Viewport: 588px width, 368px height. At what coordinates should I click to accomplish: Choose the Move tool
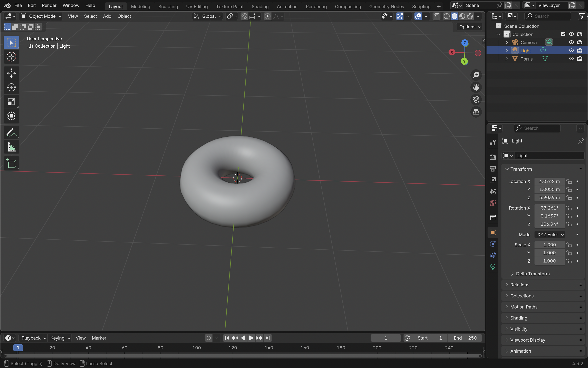(x=11, y=73)
